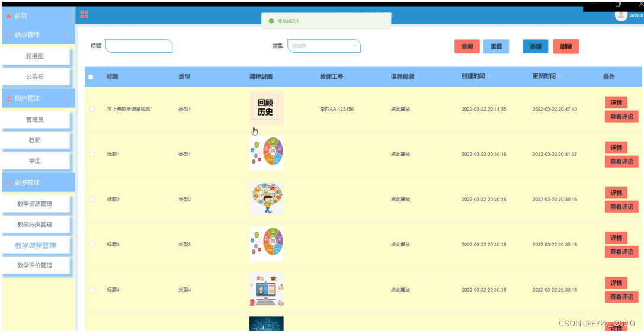Click the admin avatar icon
The height and width of the screenshot is (333, 644).
pyautogui.click(x=620, y=15)
